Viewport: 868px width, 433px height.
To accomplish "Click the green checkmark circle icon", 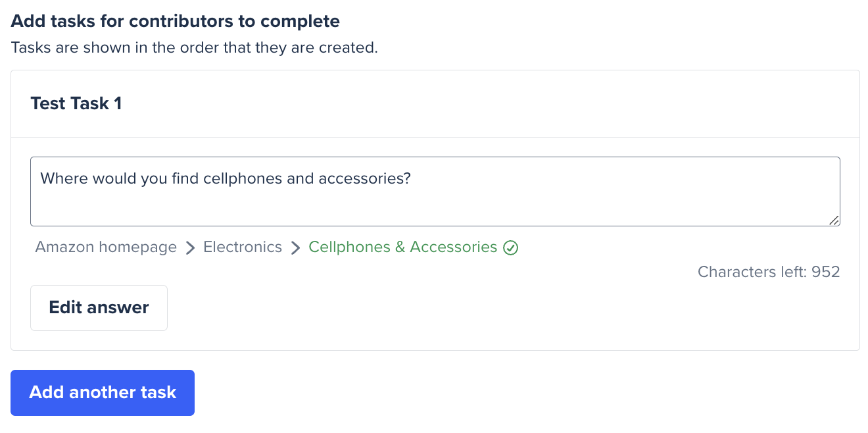I will click(511, 248).
